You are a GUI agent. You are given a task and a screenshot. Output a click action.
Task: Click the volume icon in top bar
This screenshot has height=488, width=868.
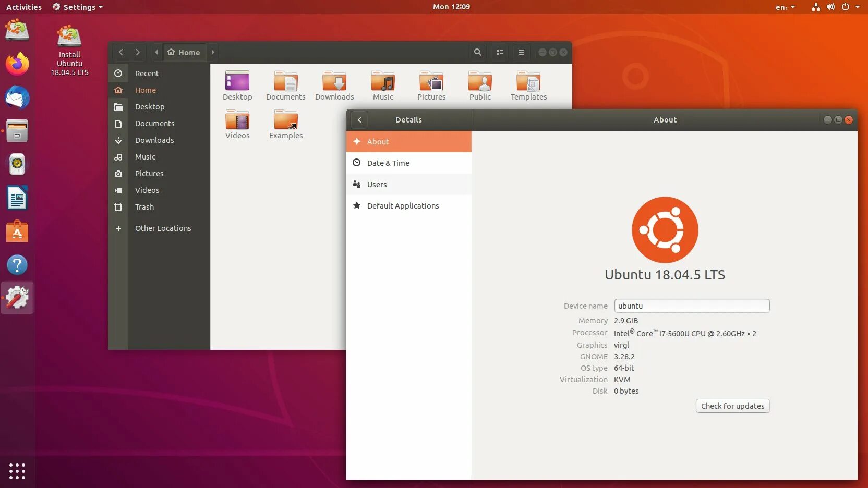(830, 7)
